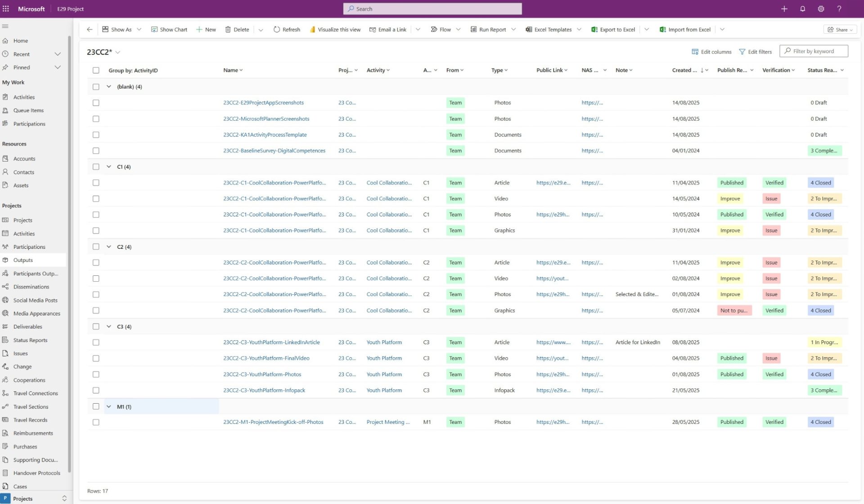Check the select-all checkbox in header
The image size is (864, 504).
click(x=96, y=70)
